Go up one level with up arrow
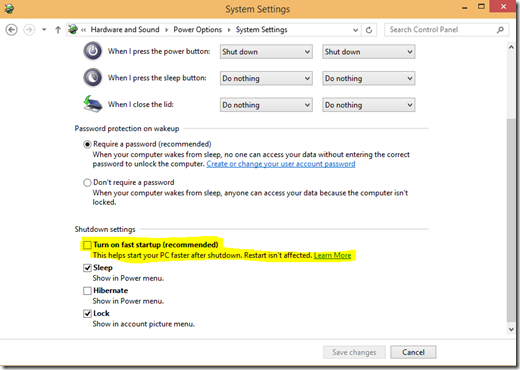Viewport: 520px width, 370px height. [58, 30]
